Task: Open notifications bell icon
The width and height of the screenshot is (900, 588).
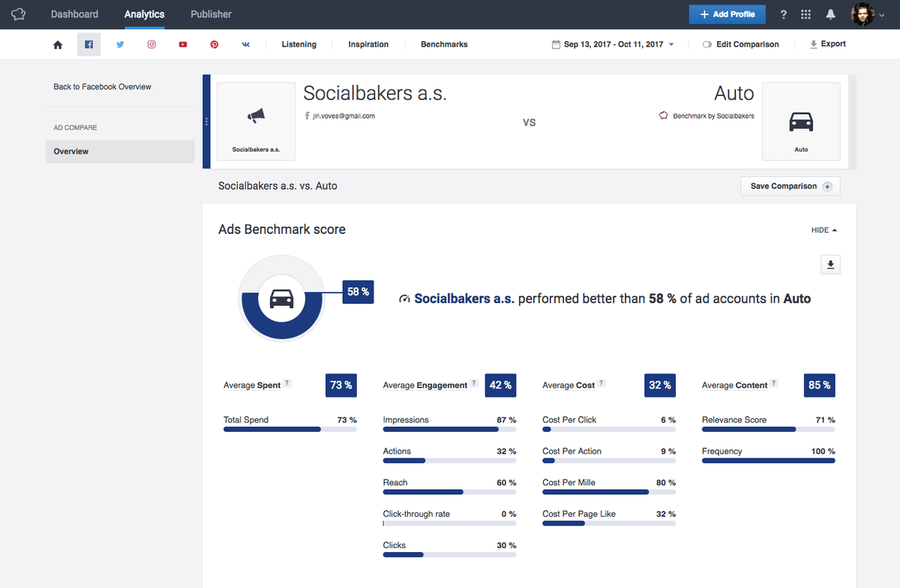Action: tap(831, 14)
